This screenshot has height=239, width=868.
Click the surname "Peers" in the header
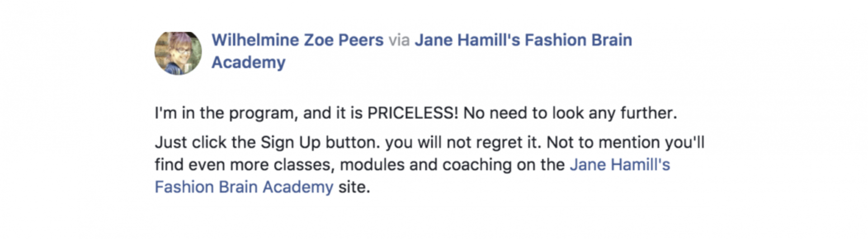(361, 40)
